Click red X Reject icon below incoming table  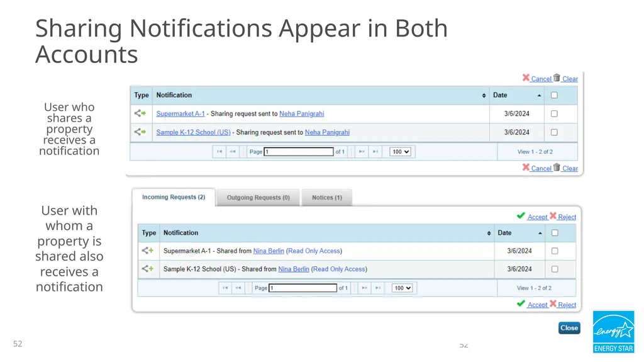point(553,303)
